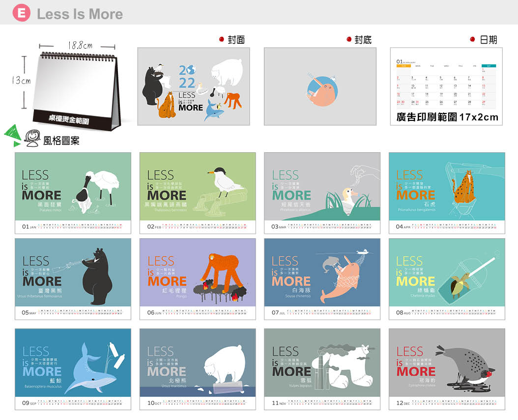
Task: Select the 01 JAN 黑面琵鷺 spoonbill page
Action: point(73,193)
